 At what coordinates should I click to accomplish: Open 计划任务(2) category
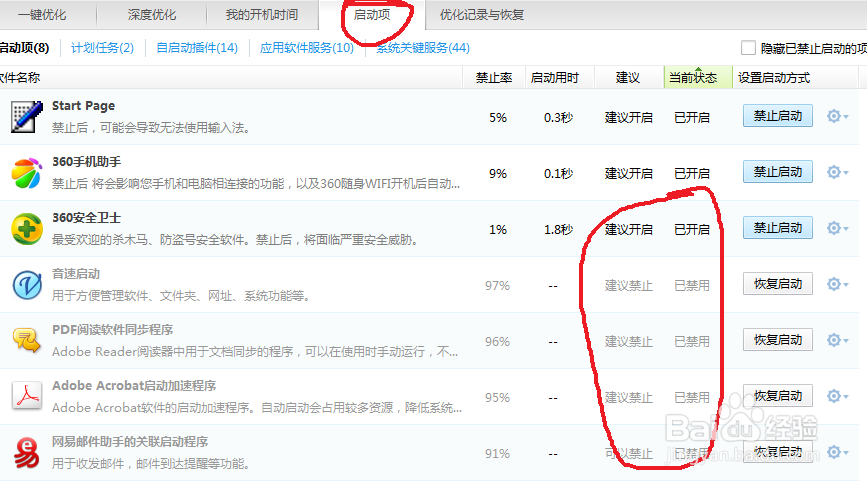(102, 48)
